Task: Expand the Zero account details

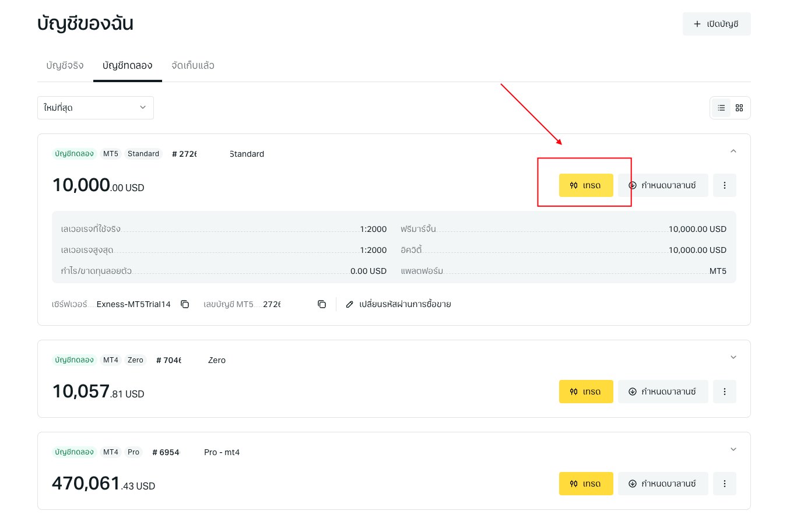Action: click(733, 357)
